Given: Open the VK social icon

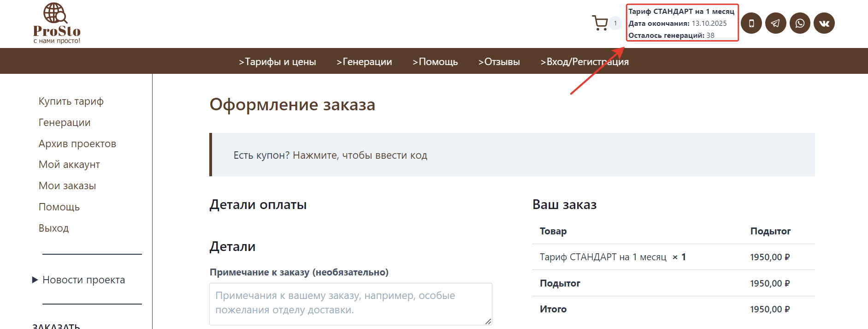Looking at the screenshot, I should tap(824, 23).
